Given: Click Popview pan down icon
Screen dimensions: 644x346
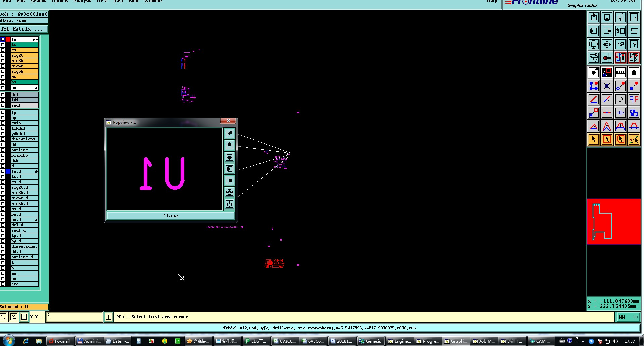Looking at the screenshot, I should [x=229, y=157].
